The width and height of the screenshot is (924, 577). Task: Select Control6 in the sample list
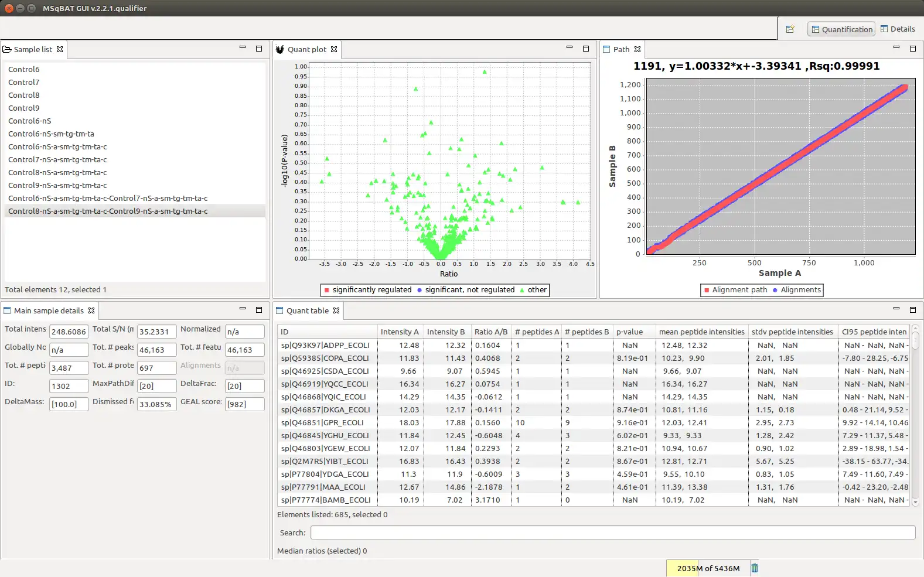pos(24,70)
